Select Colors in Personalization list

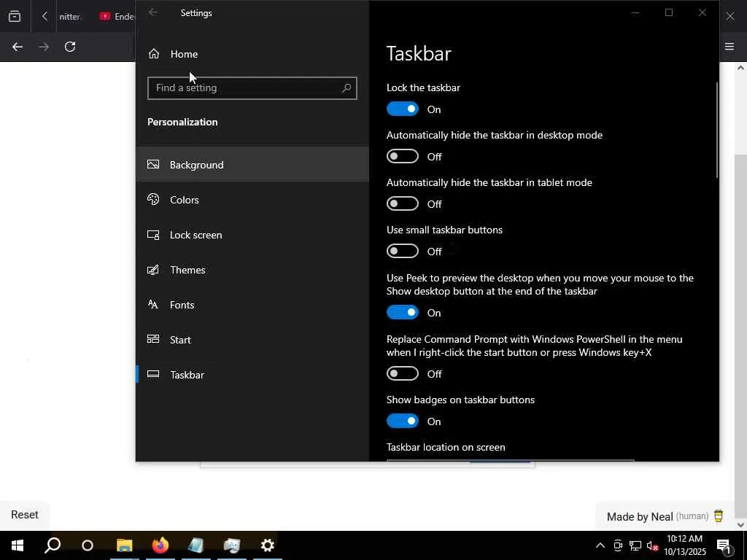coord(252,200)
